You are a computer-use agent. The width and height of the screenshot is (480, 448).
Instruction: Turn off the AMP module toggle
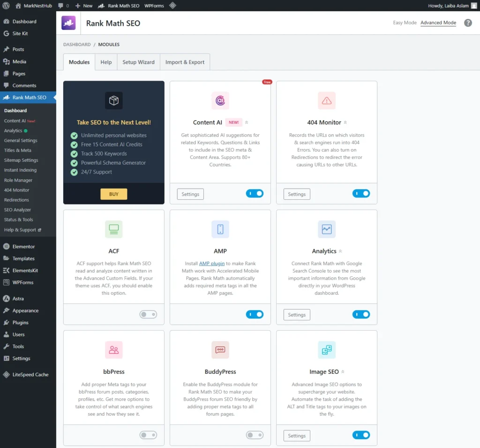tap(255, 314)
